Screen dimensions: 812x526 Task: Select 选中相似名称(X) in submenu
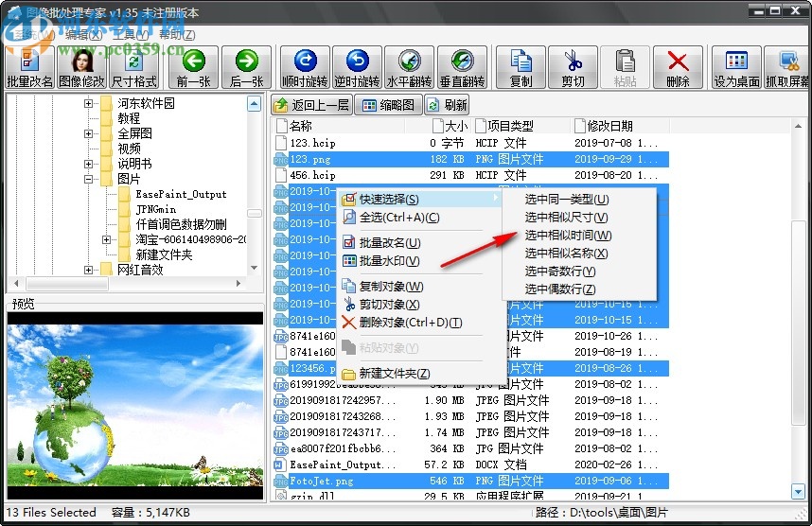coord(579,254)
